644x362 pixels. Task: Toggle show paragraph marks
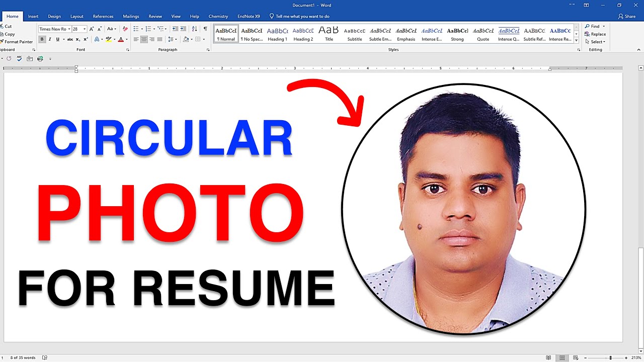[205, 29]
